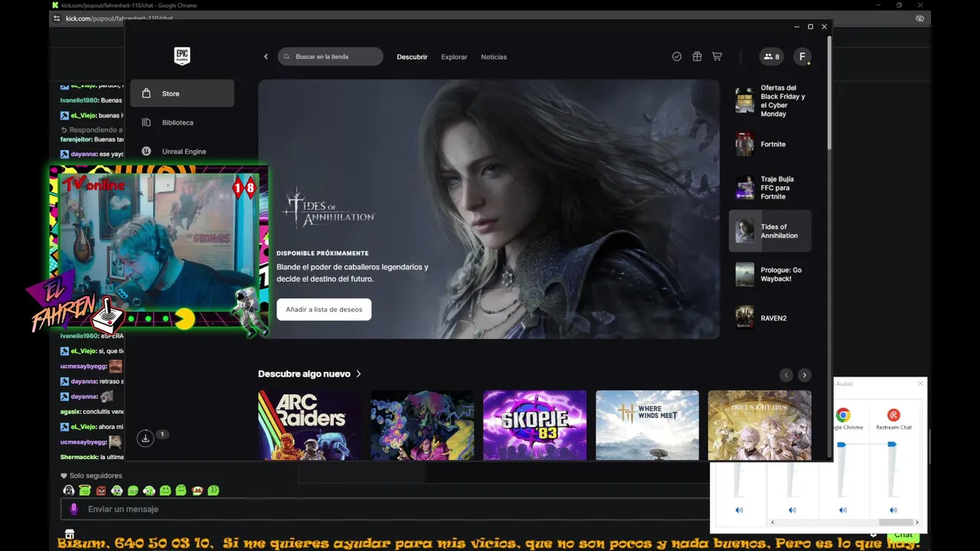The height and width of the screenshot is (551, 980).
Task: Insert the angry red emote in chat
Action: tap(101, 491)
